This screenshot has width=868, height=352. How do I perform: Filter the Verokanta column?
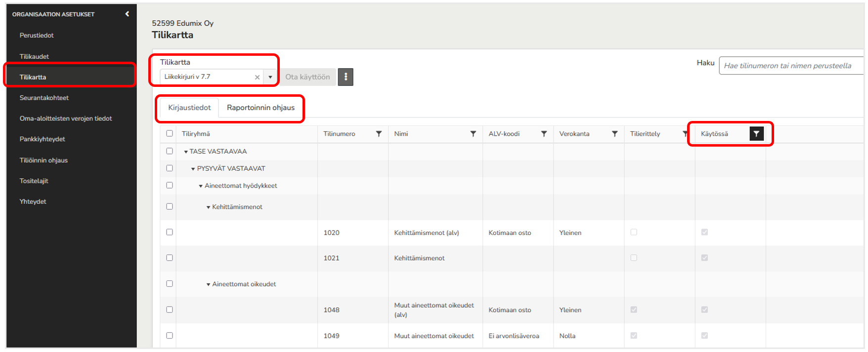(x=614, y=134)
